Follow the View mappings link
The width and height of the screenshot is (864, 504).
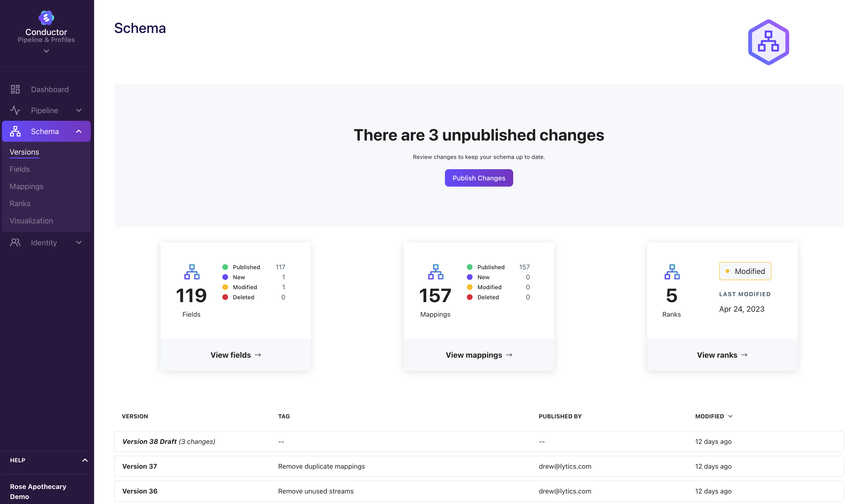pos(479,355)
